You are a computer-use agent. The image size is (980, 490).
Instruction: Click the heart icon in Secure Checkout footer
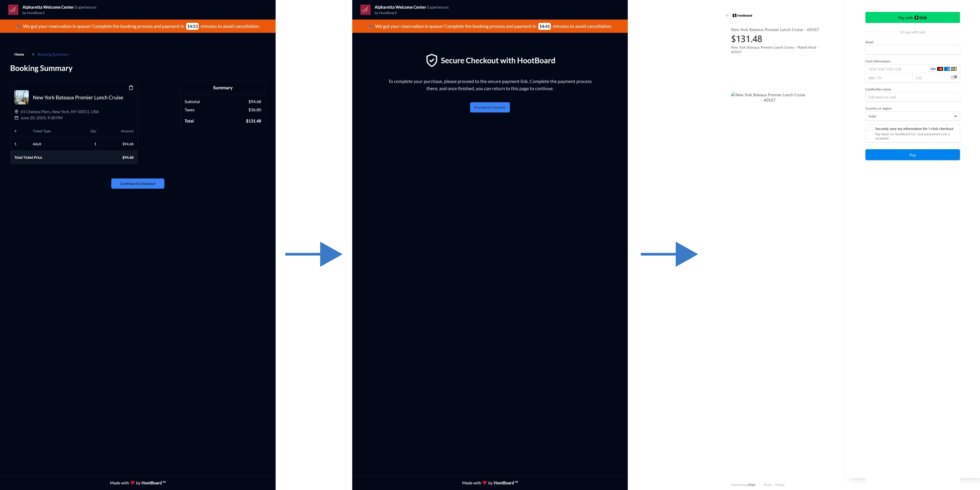pos(485,483)
